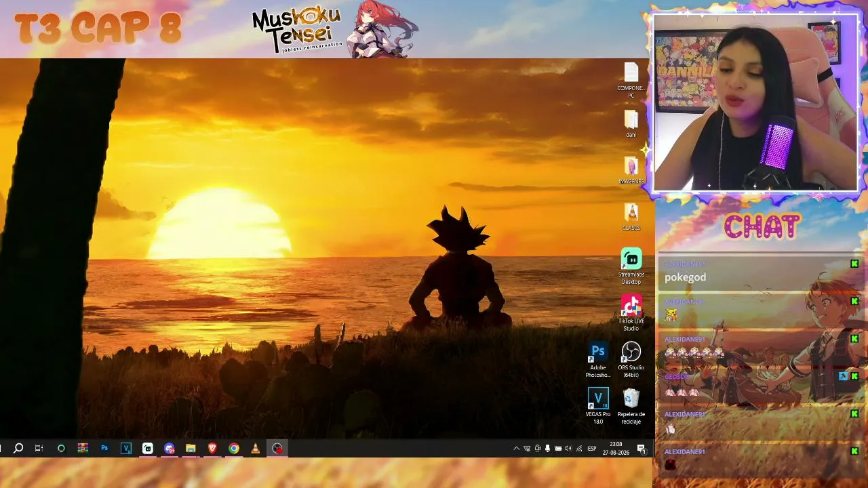This screenshot has height=488, width=868.
Task: Open the CLASES desktop icon
Action: (631, 217)
